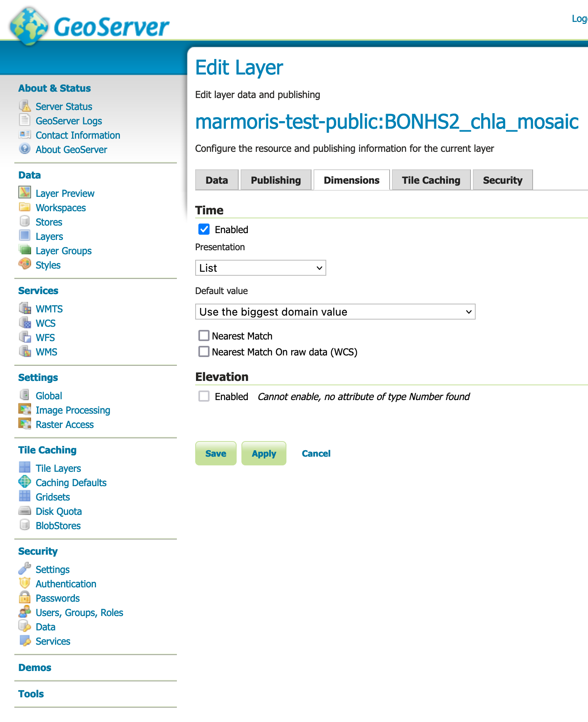Click the WMS service icon
Viewport: 588px width, 722px height.
[x=25, y=351]
